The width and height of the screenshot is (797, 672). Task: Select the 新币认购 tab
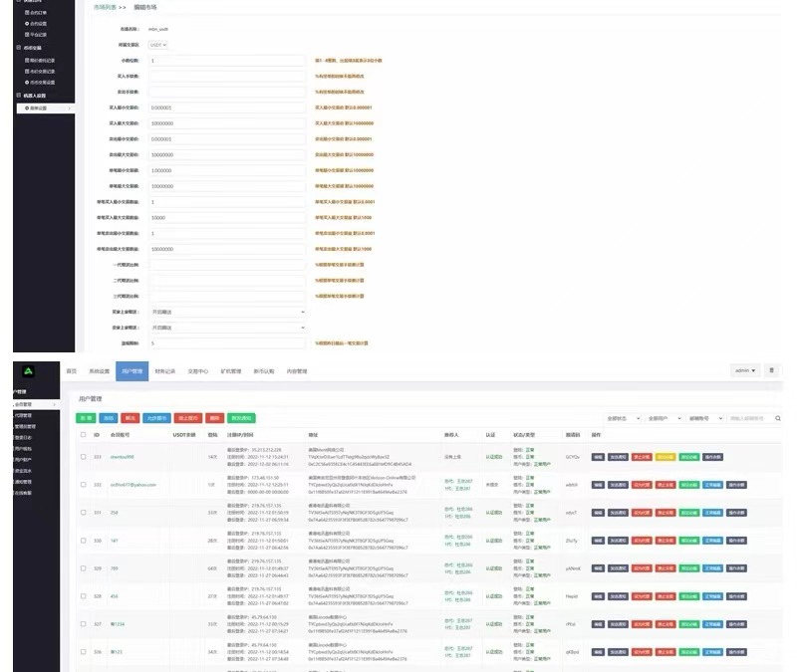(x=264, y=371)
